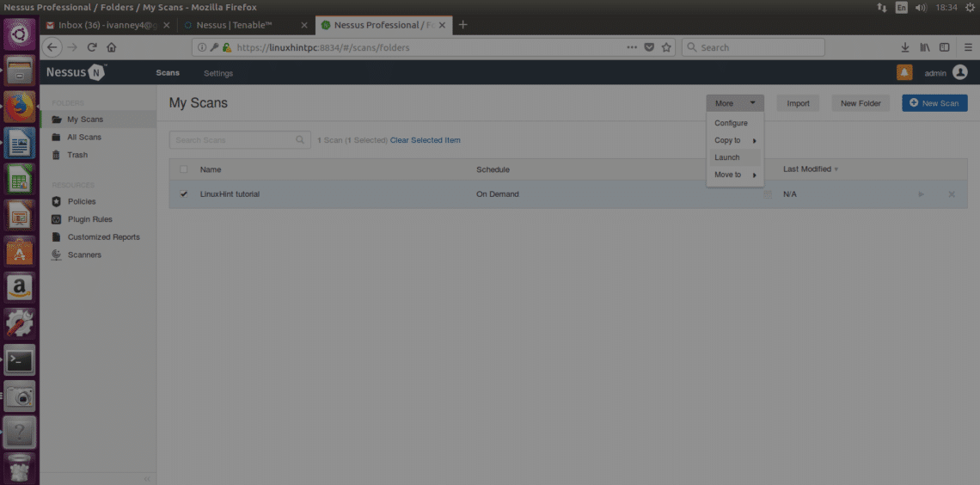Image resolution: width=980 pixels, height=485 pixels.
Task: Open Scanners in the sidebar
Action: 83,255
